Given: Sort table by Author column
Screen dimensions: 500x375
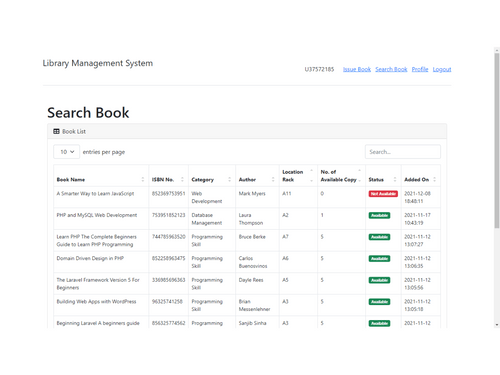Looking at the screenshot, I should 257,176.
